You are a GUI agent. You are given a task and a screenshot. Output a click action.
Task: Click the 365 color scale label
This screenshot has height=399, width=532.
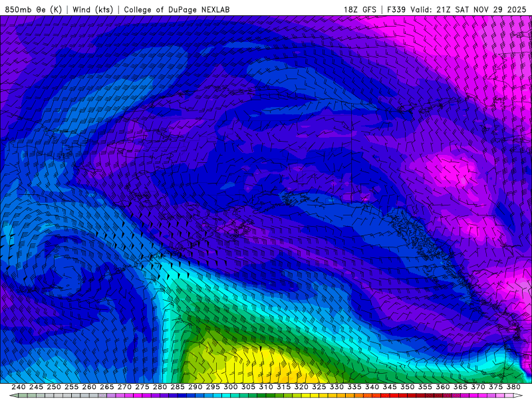pyautogui.click(x=460, y=387)
